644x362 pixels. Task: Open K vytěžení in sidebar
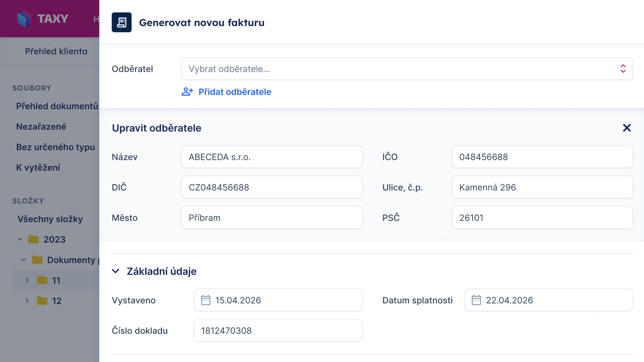(x=38, y=168)
